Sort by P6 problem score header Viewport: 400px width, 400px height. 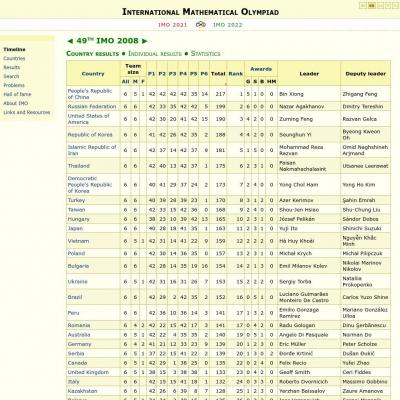coord(204,74)
